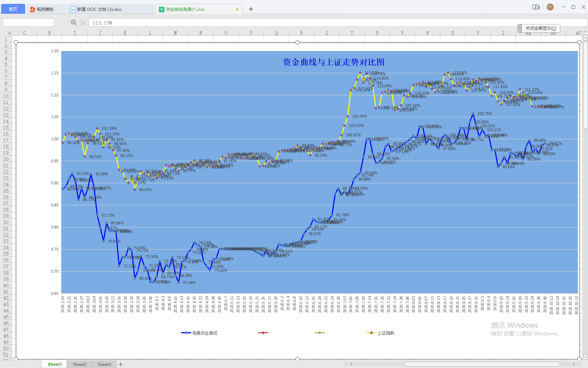Screen dimensions: 588x368
Task: Open a new tab with plus icon
Action: (x=251, y=9)
